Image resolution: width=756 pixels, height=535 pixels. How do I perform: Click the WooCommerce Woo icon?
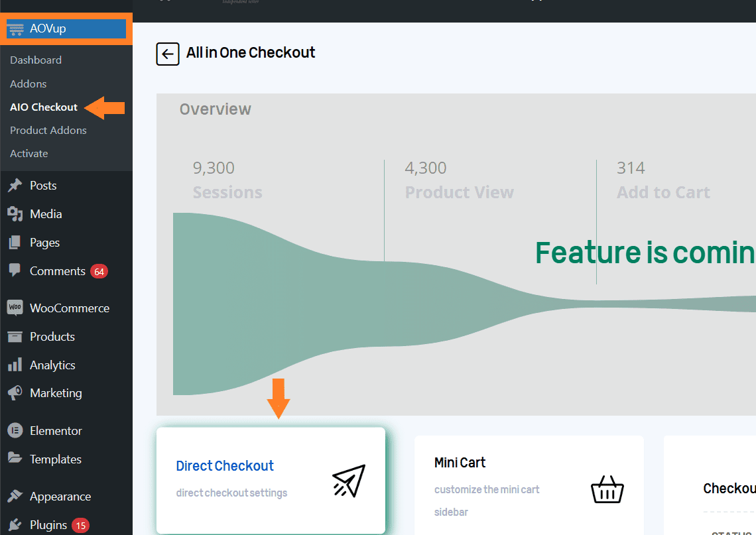(x=15, y=308)
